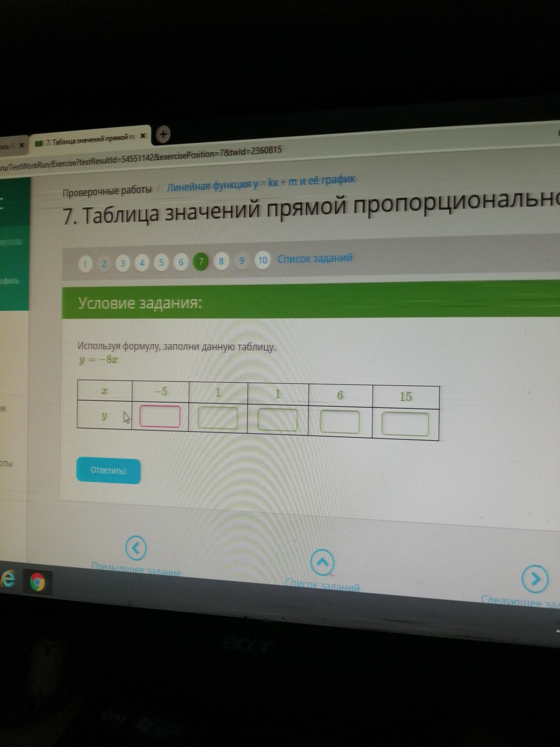Click the up-arrow task list icon
560x747 pixels.
pyautogui.click(x=322, y=563)
